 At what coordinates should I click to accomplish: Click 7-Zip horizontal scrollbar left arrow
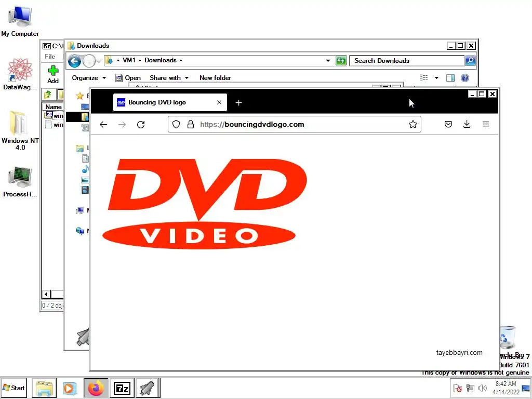pyautogui.click(x=46, y=294)
